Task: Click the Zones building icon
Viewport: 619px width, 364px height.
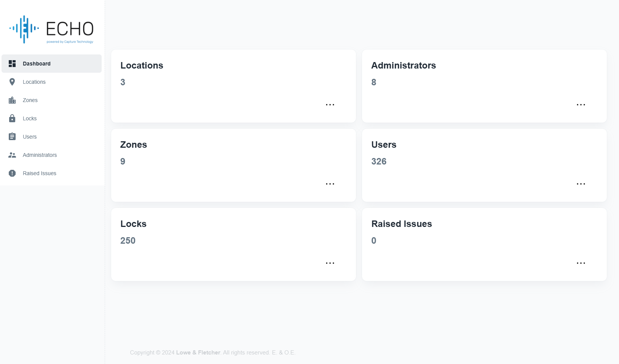Action: [x=12, y=100]
